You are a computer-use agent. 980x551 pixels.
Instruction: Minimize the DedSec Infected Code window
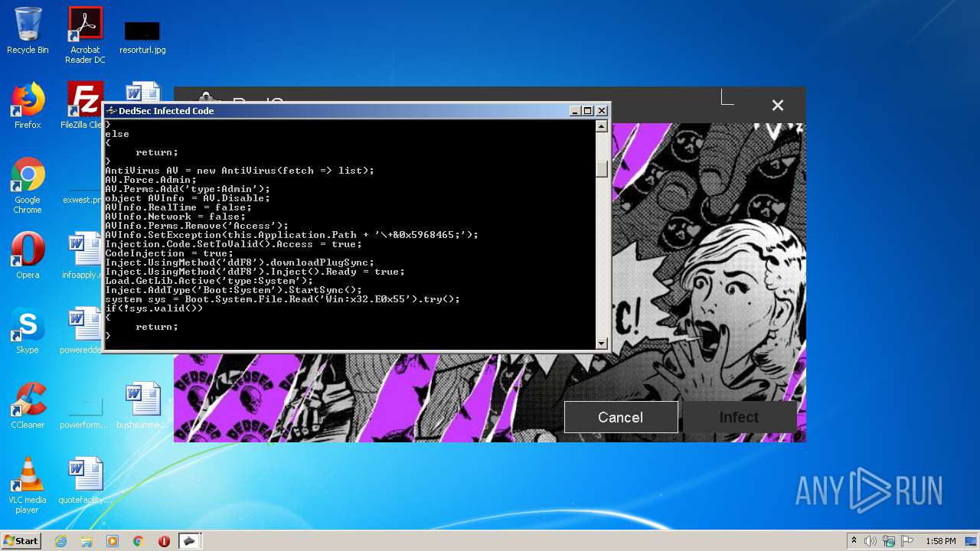point(575,111)
